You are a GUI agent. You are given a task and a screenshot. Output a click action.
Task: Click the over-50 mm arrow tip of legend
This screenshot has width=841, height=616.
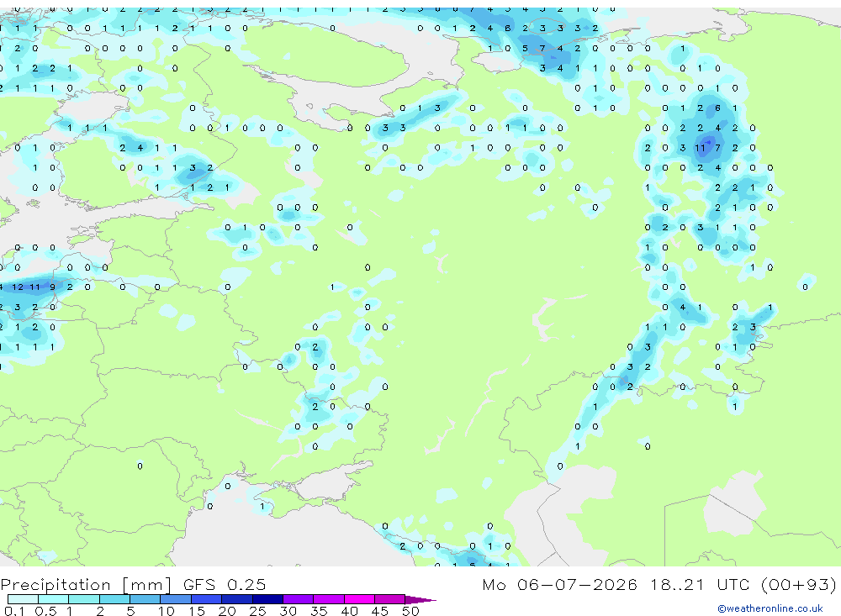coord(420,599)
